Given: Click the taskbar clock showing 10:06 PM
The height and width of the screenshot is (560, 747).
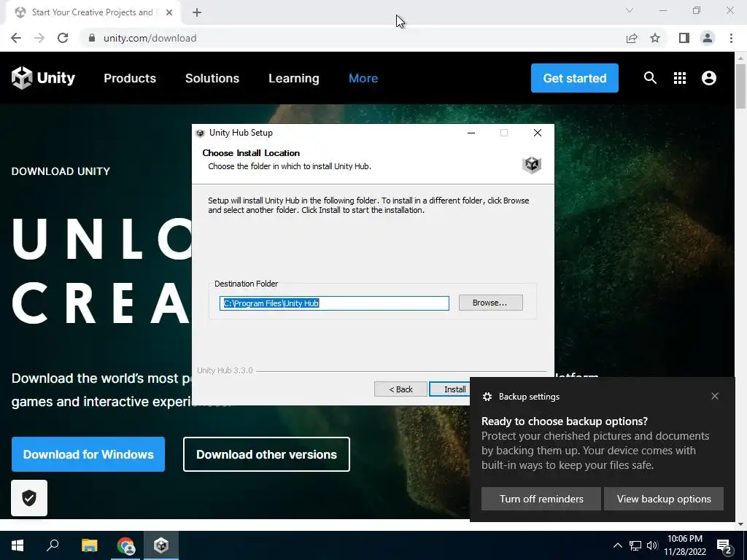Looking at the screenshot, I should coord(685,545).
